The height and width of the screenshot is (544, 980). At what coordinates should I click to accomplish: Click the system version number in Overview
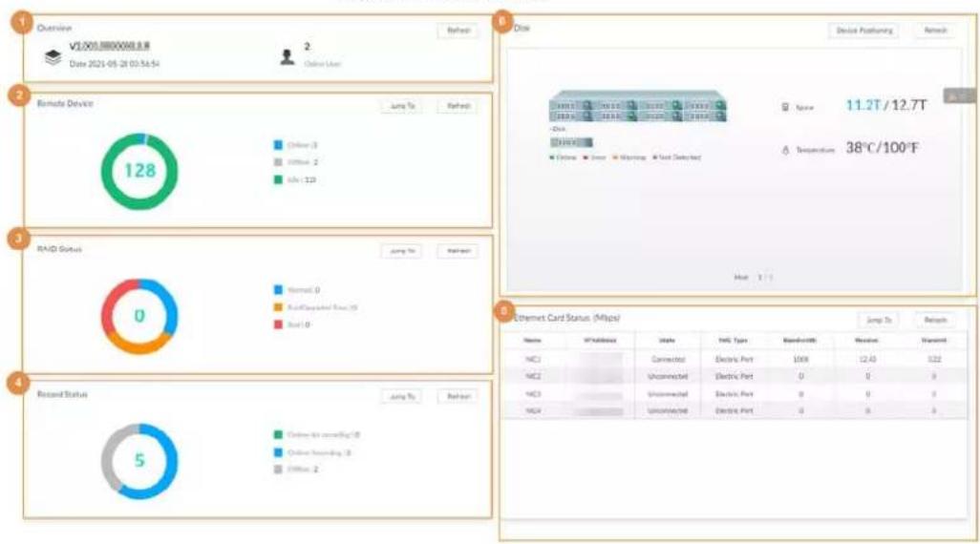pyautogui.click(x=110, y=46)
